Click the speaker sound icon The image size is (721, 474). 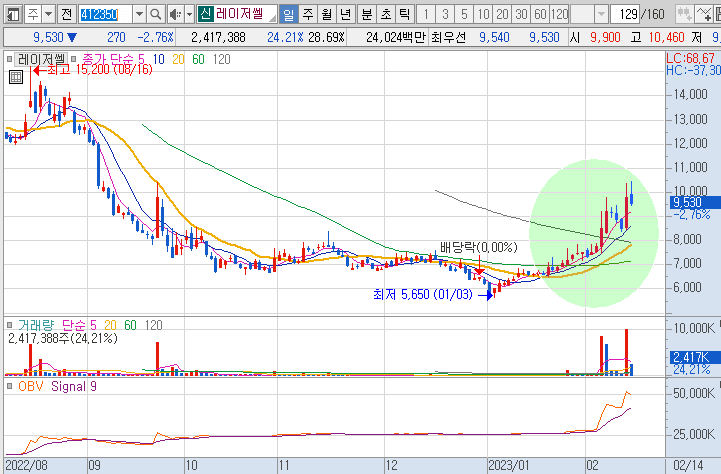click(175, 15)
